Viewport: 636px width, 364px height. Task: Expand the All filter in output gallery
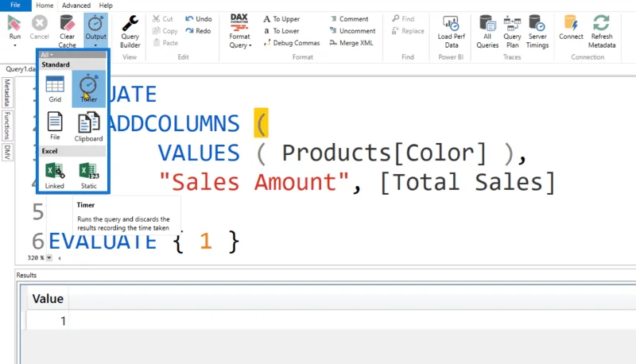[x=47, y=55]
